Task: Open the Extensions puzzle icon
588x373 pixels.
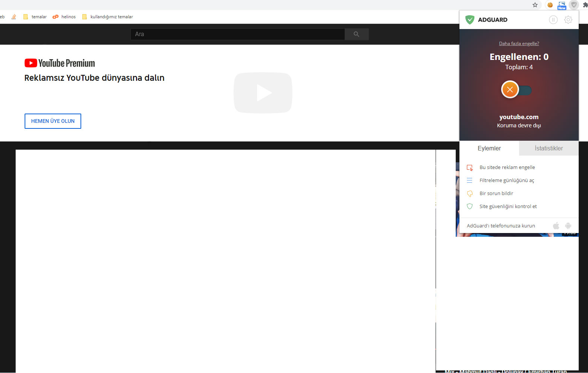Action: pos(585,5)
